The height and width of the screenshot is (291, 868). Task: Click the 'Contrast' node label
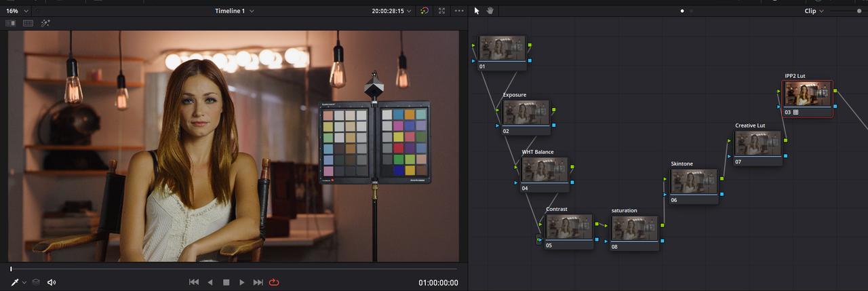(556, 209)
